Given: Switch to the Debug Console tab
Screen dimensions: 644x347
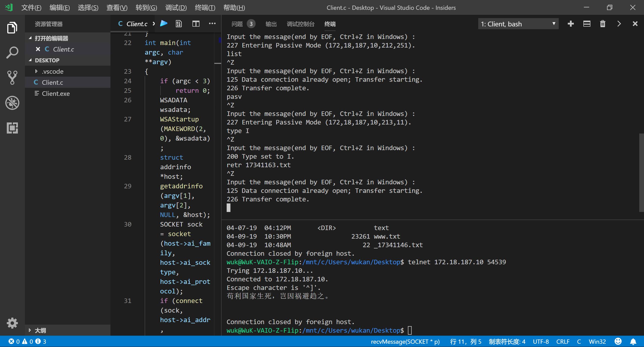Looking at the screenshot, I should tap(301, 24).
